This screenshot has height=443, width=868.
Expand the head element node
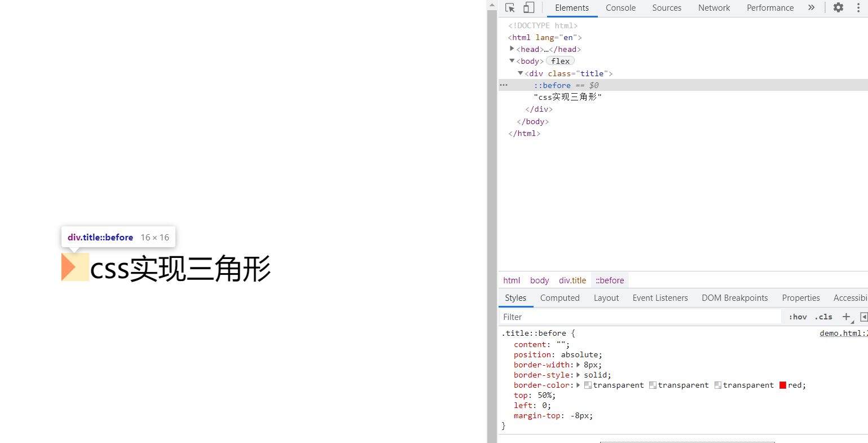pos(512,49)
